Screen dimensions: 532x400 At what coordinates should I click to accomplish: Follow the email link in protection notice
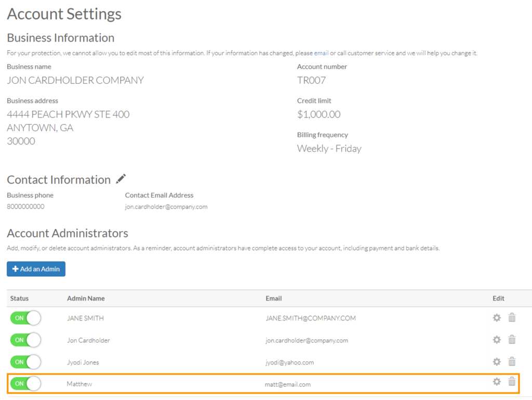(321, 53)
